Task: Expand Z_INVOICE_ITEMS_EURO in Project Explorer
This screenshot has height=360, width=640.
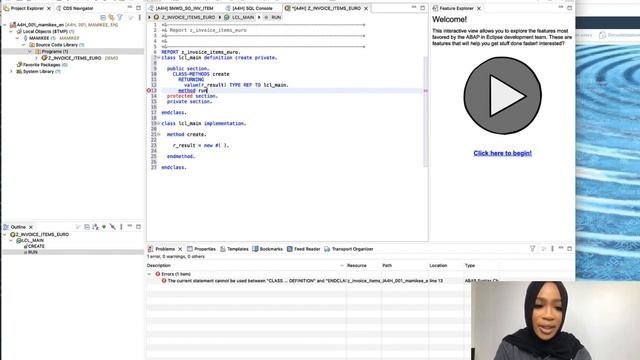Action: (x=36, y=58)
